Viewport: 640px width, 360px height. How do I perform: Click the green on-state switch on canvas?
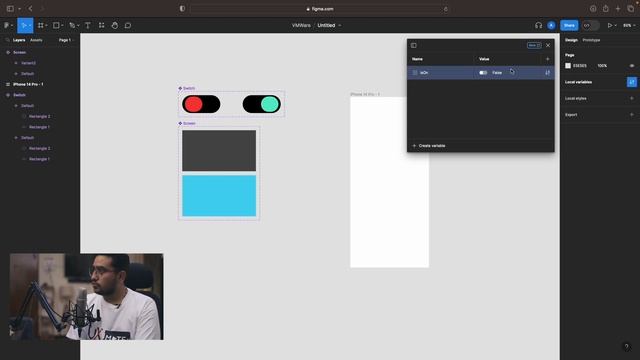tap(262, 104)
